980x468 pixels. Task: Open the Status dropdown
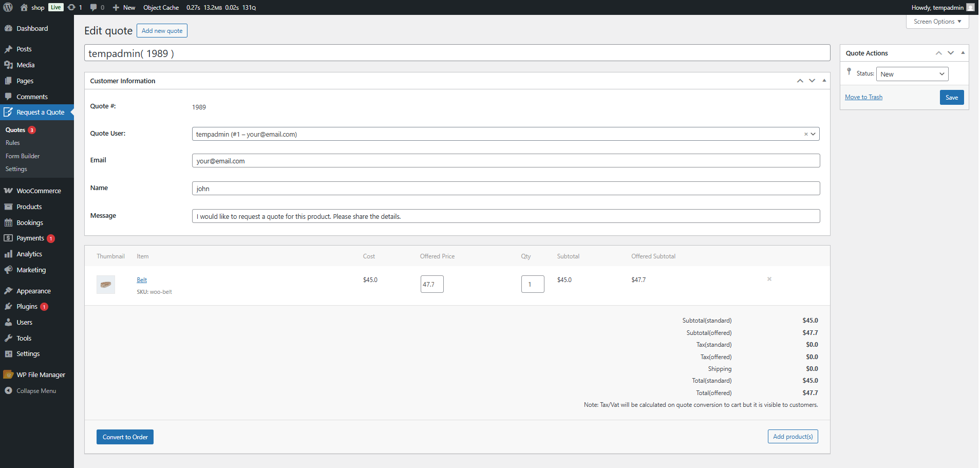[x=912, y=74]
